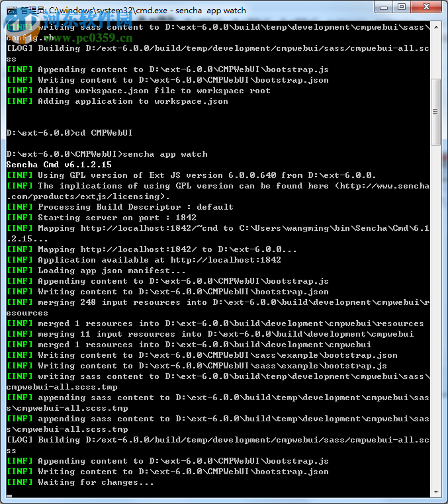Click 'writing sass content' line near bottom
This screenshot has width=448, height=504.
coord(218,382)
